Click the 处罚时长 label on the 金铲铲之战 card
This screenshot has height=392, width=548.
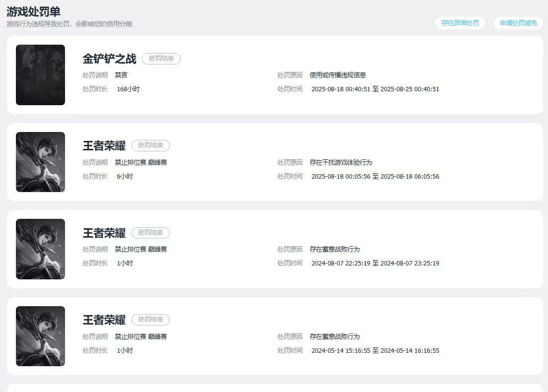point(95,89)
